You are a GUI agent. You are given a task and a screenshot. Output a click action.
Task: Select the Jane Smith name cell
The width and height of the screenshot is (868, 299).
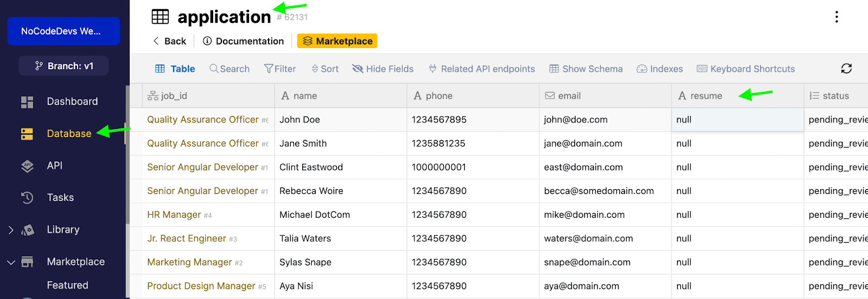click(341, 144)
